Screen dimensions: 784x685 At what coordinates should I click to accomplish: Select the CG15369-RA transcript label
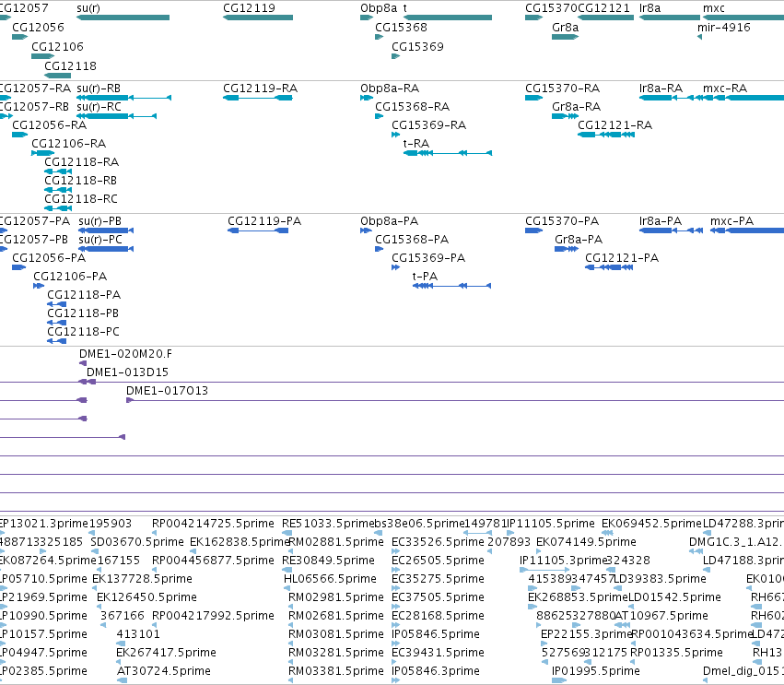[428, 125]
